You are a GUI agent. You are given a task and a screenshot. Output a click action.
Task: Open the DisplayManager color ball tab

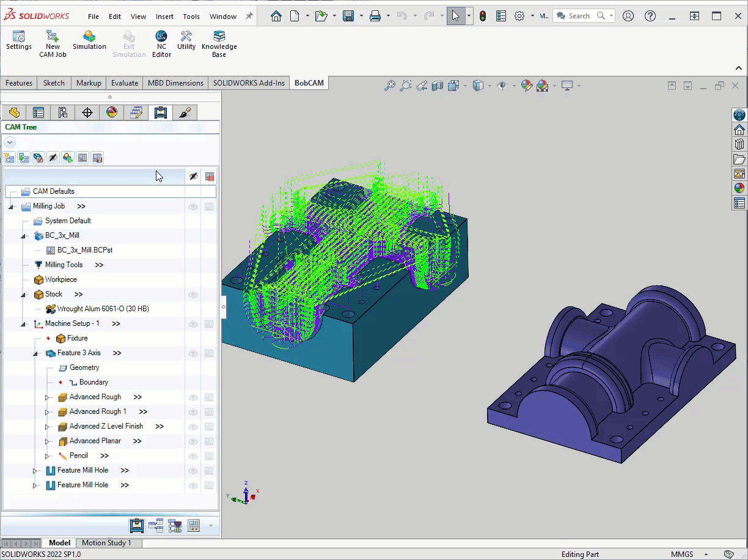click(x=112, y=112)
